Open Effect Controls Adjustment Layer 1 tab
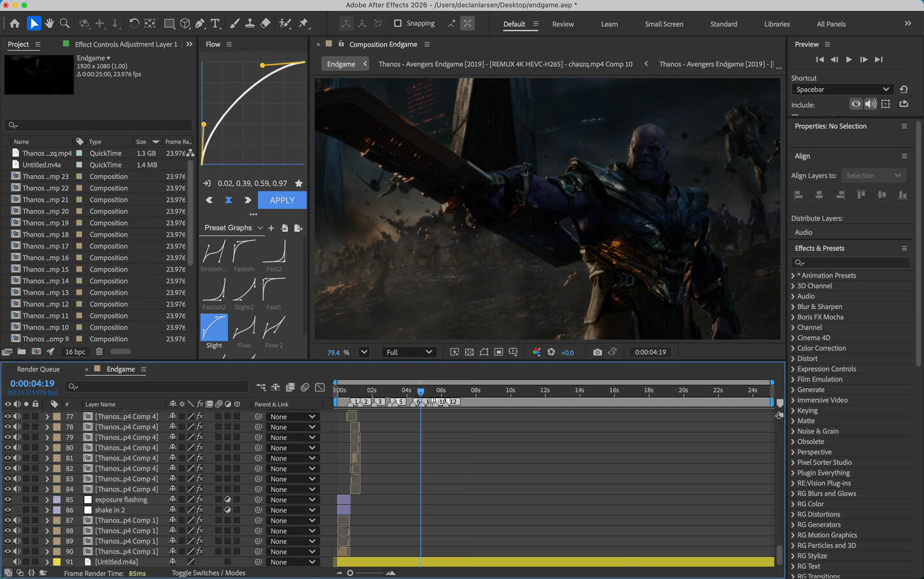This screenshot has width=924, height=579. (x=126, y=44)
